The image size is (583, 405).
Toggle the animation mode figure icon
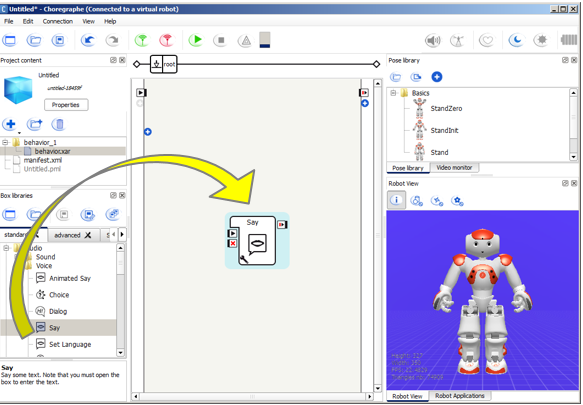[x=457, y=40]
